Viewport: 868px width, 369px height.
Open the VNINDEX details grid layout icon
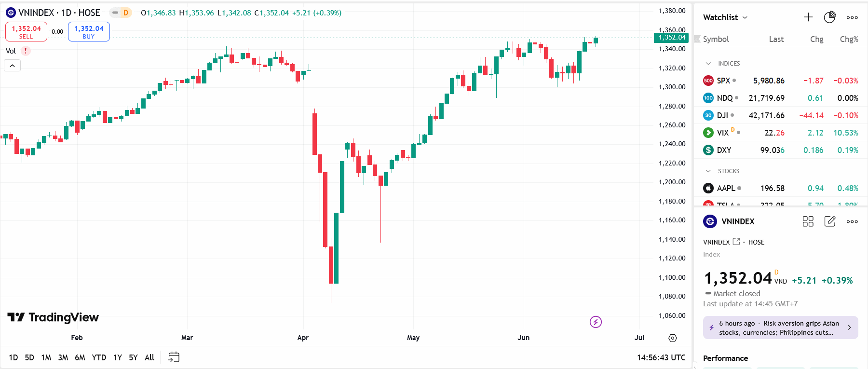point(808,221)
